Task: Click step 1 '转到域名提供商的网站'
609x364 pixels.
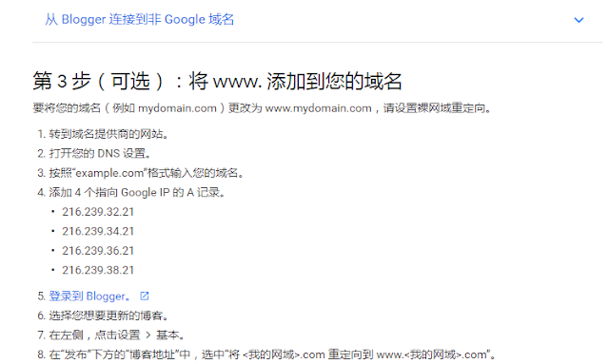Action: 108,134
